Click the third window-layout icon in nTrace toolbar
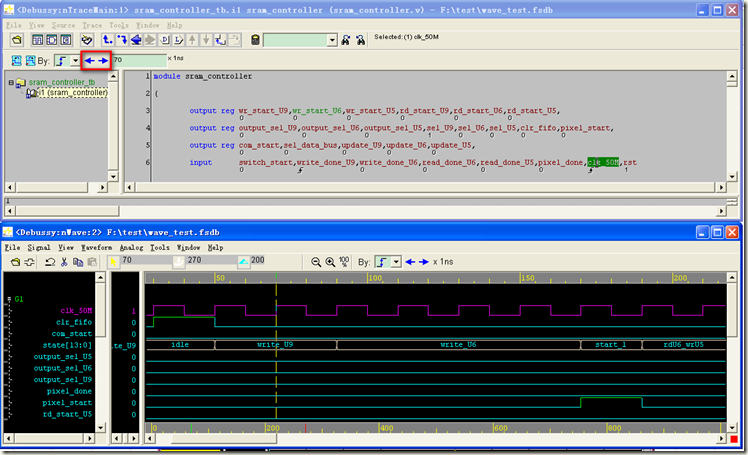 66,40
